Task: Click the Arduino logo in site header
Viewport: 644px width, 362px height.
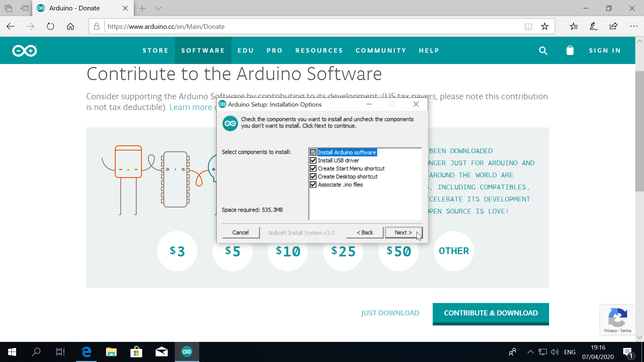Action: tap(24, 51)
